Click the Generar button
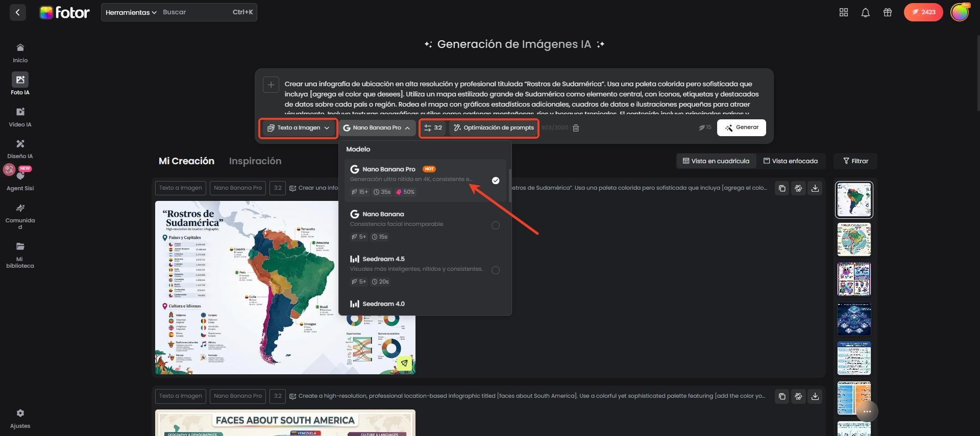This screenshot has height=436, width=980. pos(741,127)
